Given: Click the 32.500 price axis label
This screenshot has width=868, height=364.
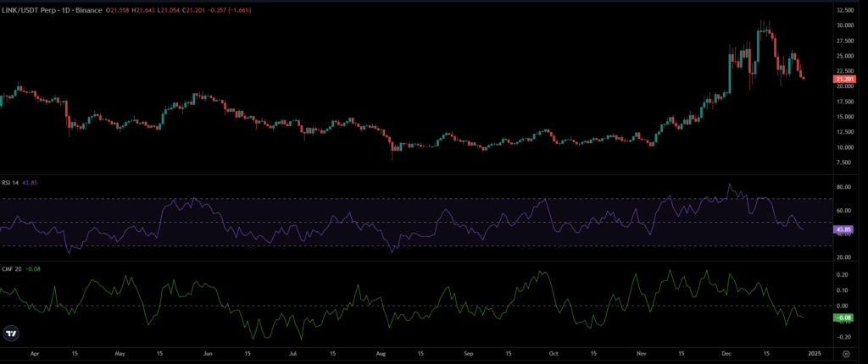Looking at the screenshot, I should pyautogui.click(x=846, y=10).
